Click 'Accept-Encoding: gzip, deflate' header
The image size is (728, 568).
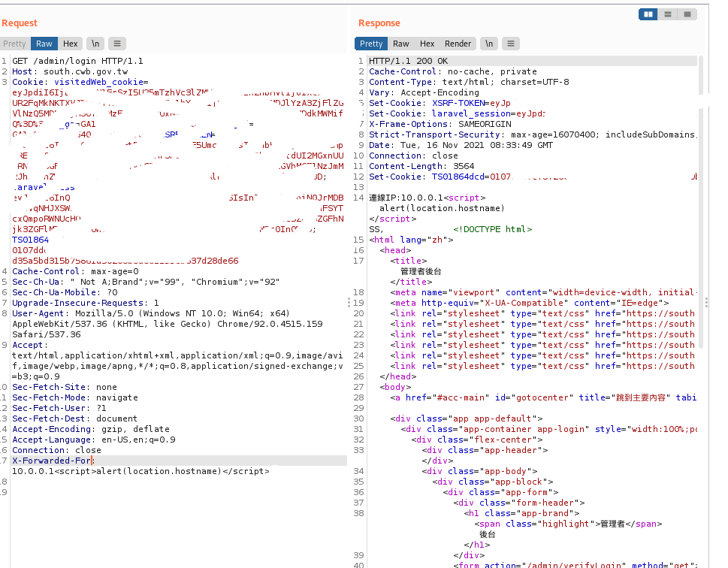point(91,429)
